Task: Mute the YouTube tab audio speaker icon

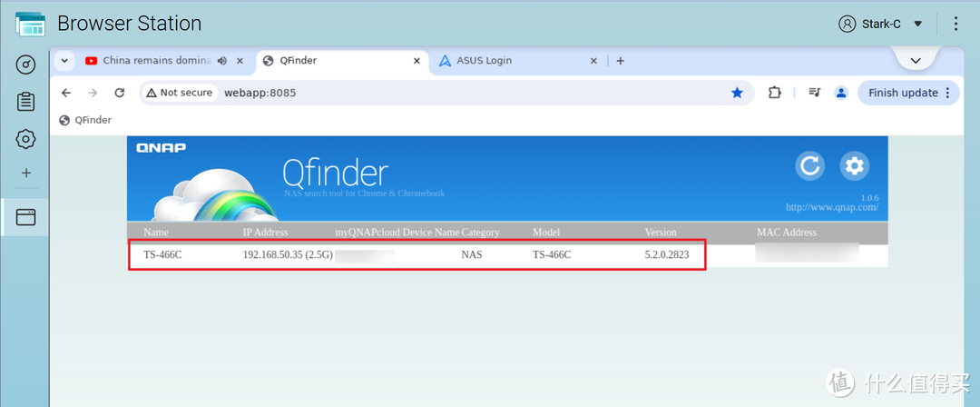Action: pyautogui.click(x=222, y=61)
